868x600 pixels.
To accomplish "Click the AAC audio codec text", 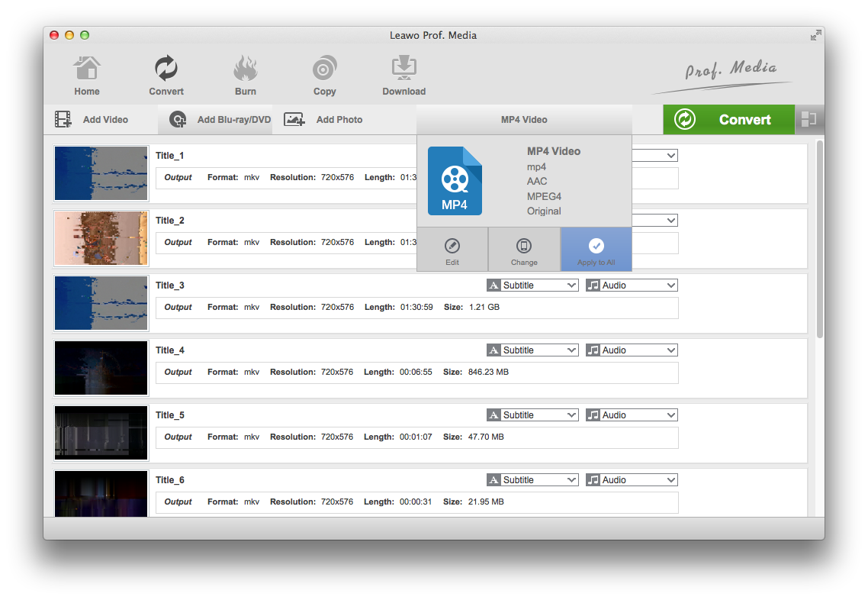I will 536,181.
